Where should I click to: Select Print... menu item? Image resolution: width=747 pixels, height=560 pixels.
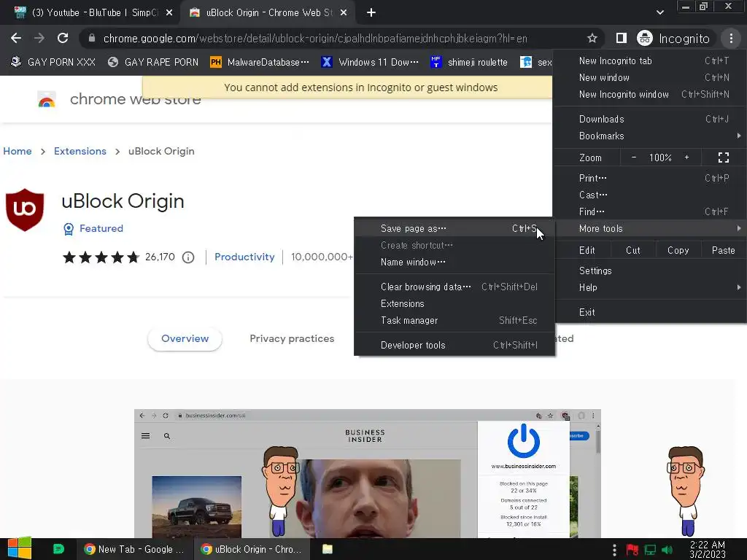point(650,178)
